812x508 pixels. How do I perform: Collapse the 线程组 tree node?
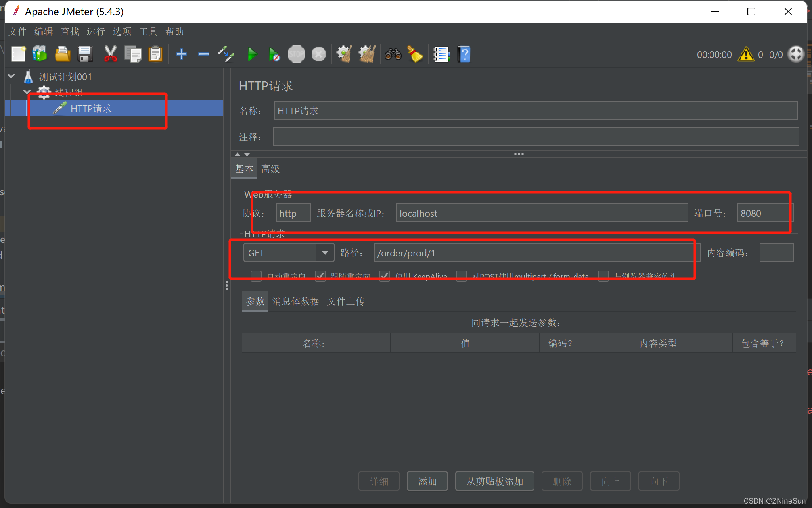click(x=27, y=92)
